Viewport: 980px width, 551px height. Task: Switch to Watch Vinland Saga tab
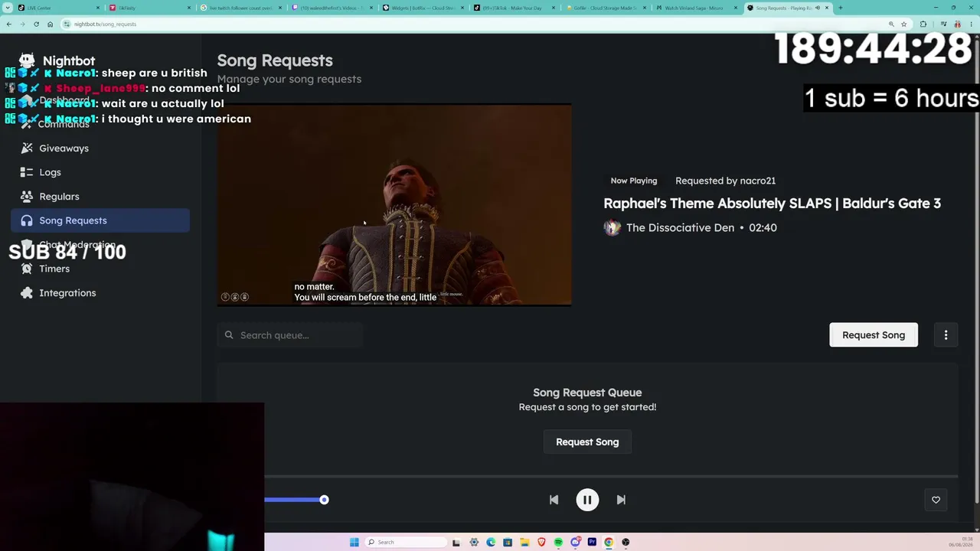(696, 8)
